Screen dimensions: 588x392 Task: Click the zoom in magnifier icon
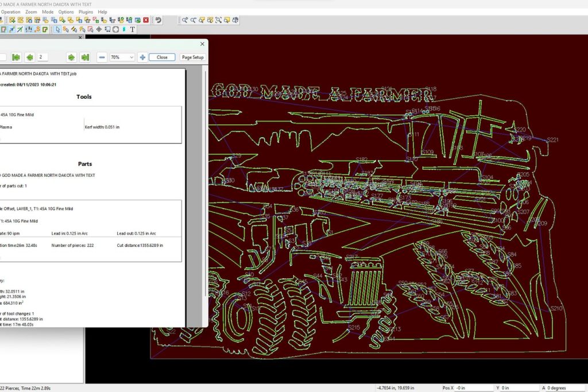185,20
